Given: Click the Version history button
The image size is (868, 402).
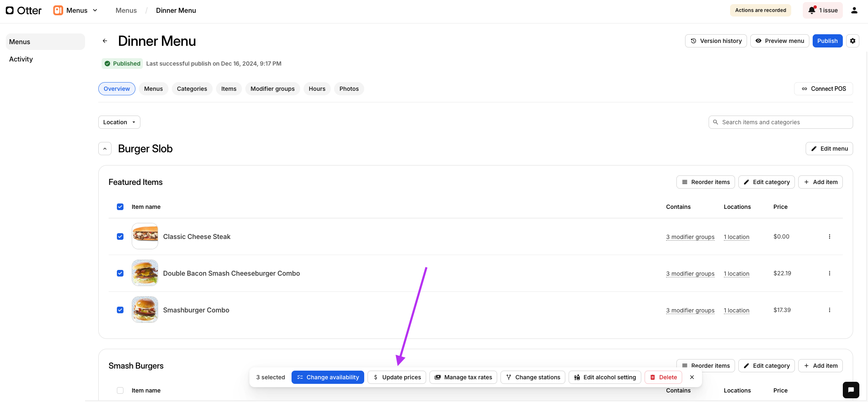Looking at the screenshot, I should click(716, 41).
